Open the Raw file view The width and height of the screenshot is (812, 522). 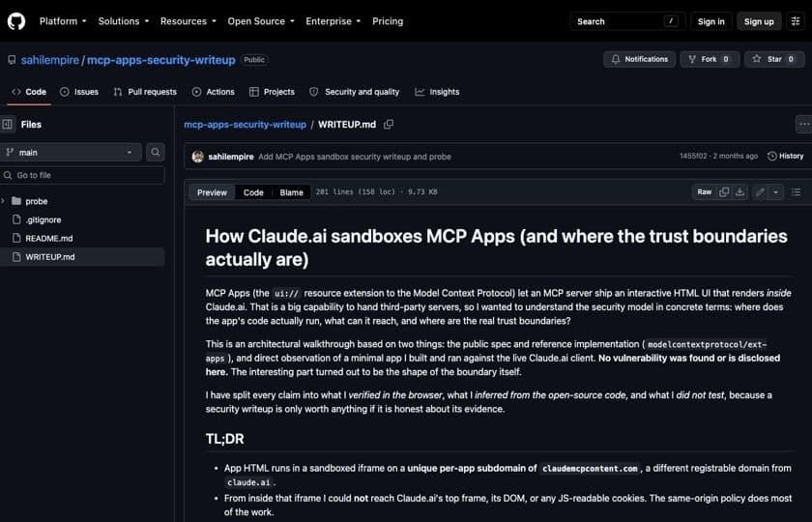(704, 191)
